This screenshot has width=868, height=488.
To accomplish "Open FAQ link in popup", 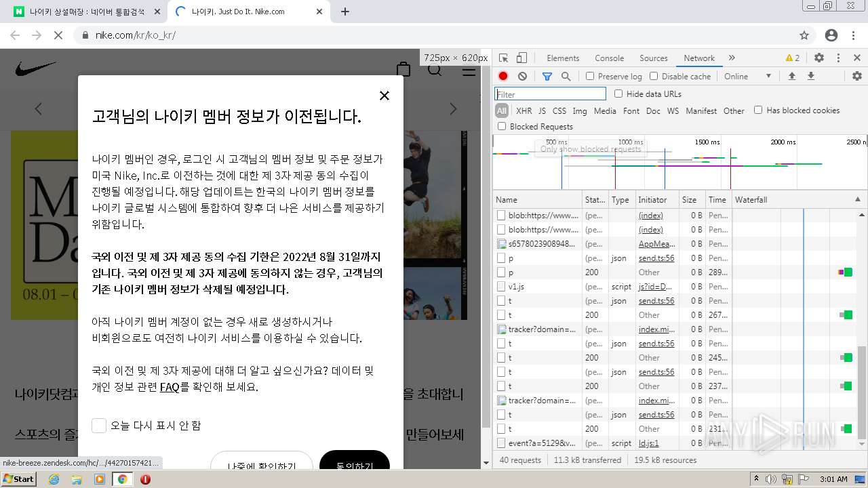I will pos(170,387).
